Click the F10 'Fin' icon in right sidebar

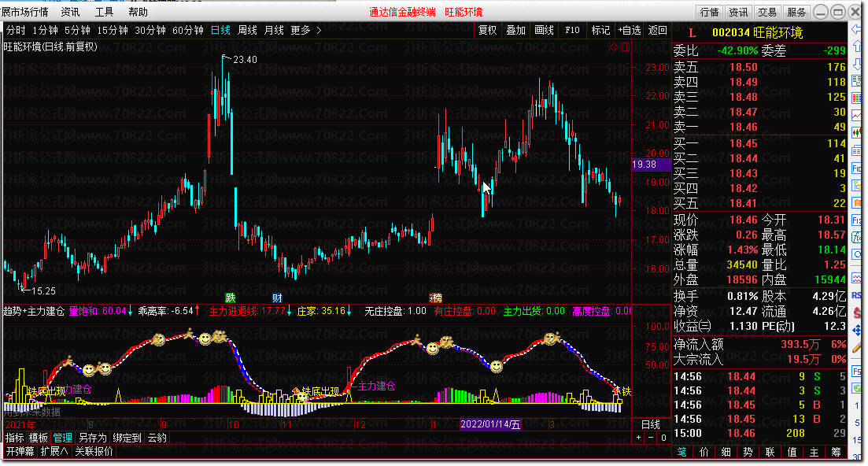(856, 168)
